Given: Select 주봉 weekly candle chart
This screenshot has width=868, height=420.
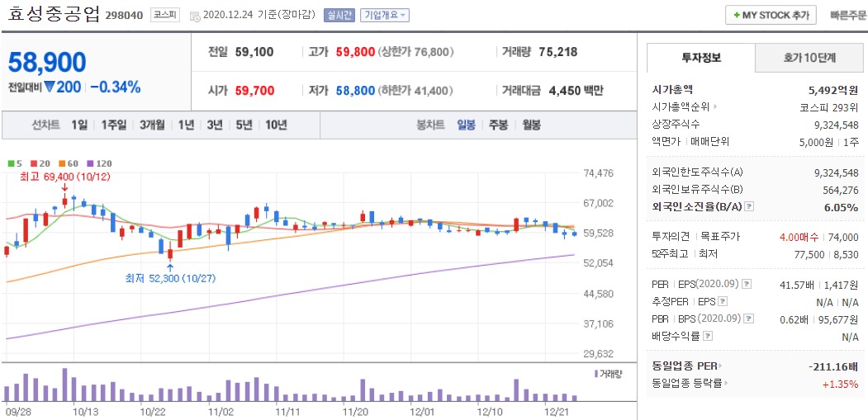Looking at the screenshot, I should point(498,125).
